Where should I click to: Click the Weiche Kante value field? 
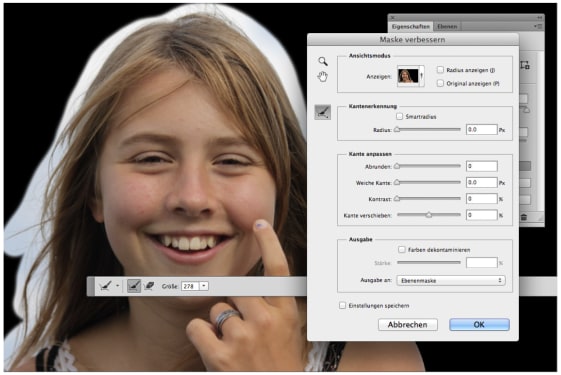pyautogui.click(x=482, y=182)
